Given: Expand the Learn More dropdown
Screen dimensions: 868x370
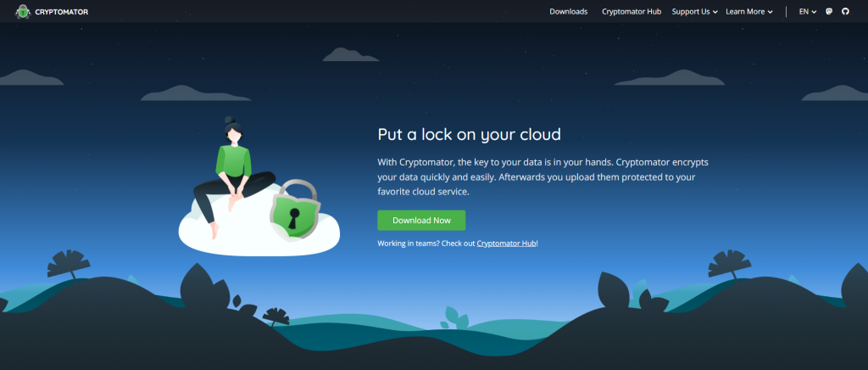Looking at the screenshot, I should coord(749,12).
